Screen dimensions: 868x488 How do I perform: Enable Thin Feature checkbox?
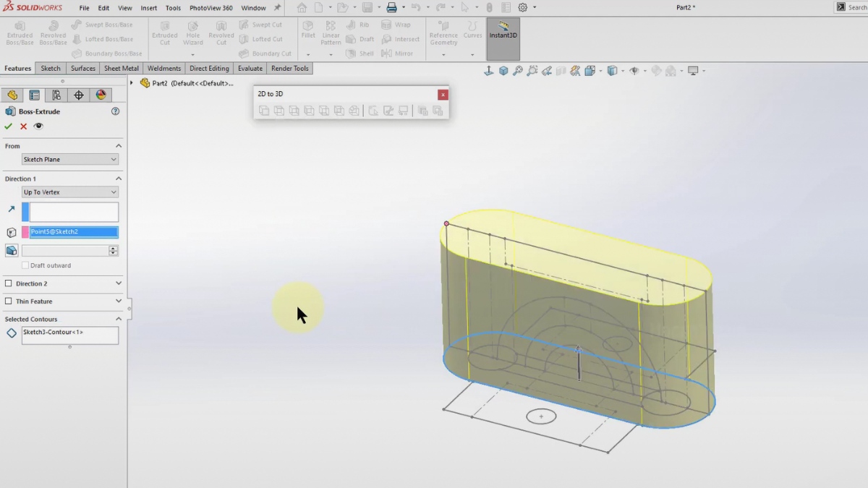[9, 301]
